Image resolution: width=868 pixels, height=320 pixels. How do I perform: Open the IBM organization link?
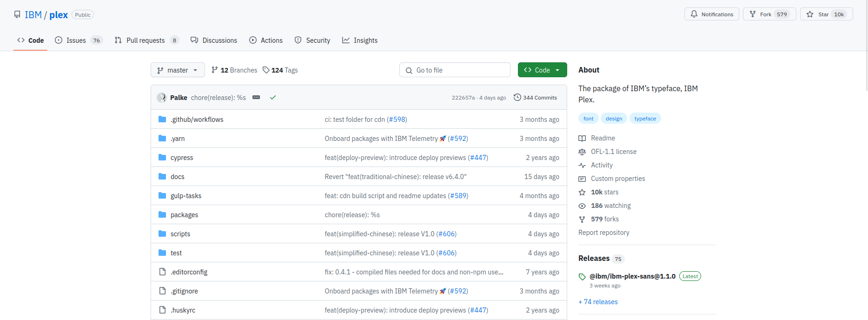point(33,15)
